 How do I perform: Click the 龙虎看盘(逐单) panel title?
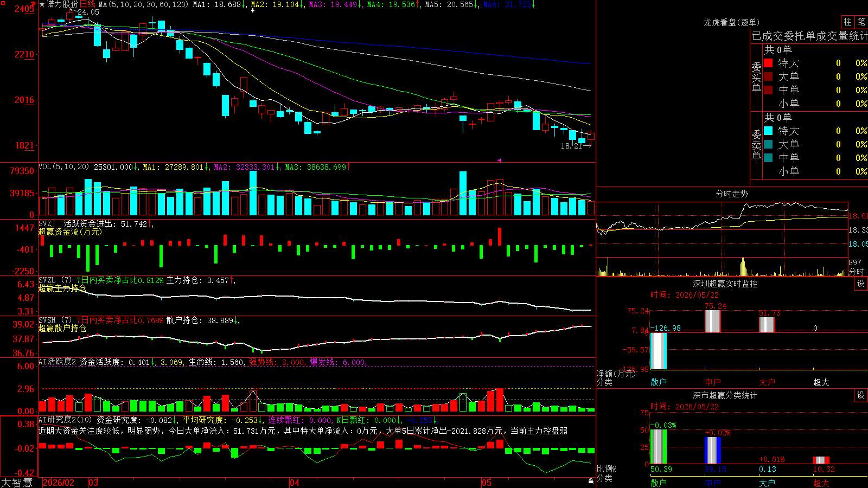(x=731, y=22)
